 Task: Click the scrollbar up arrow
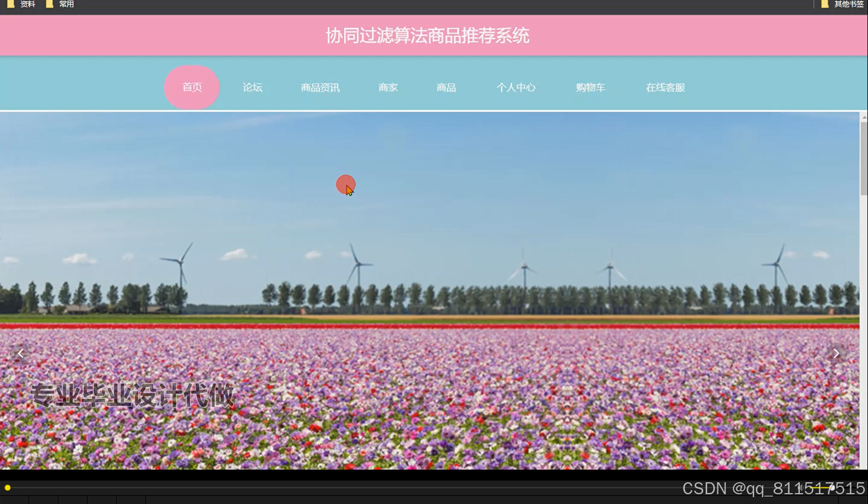(x=863, y=117)
